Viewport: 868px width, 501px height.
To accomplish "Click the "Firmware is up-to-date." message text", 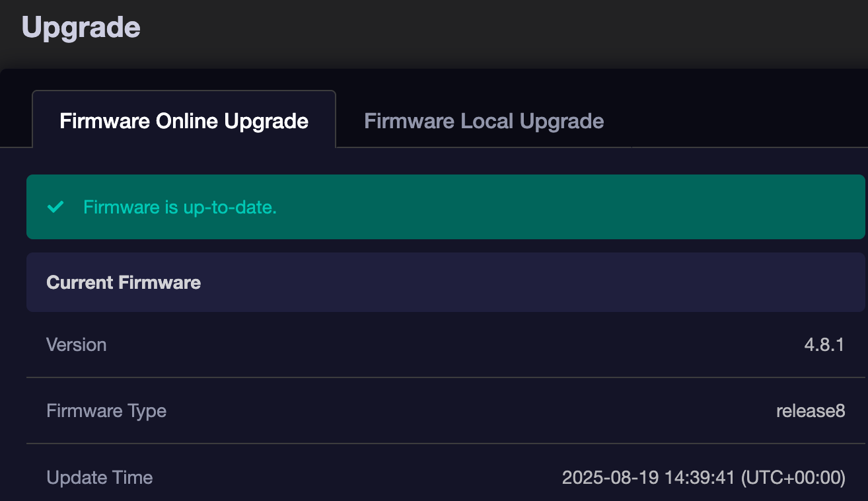I will coord(180,207).
